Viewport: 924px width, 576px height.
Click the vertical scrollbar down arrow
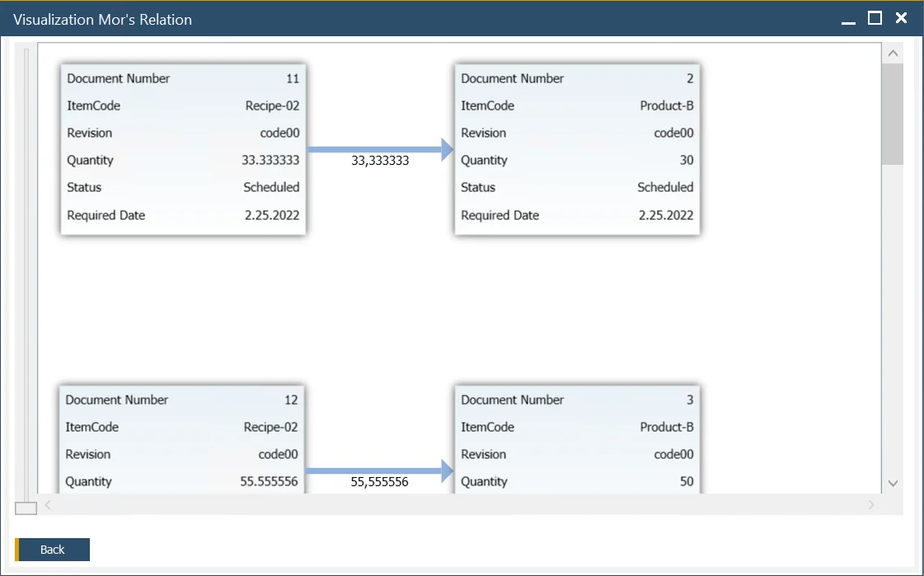coord(892,483)
